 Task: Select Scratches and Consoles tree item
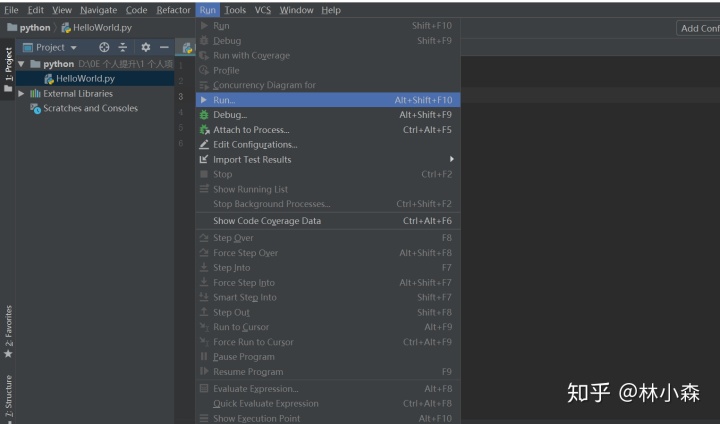point(95,108)
